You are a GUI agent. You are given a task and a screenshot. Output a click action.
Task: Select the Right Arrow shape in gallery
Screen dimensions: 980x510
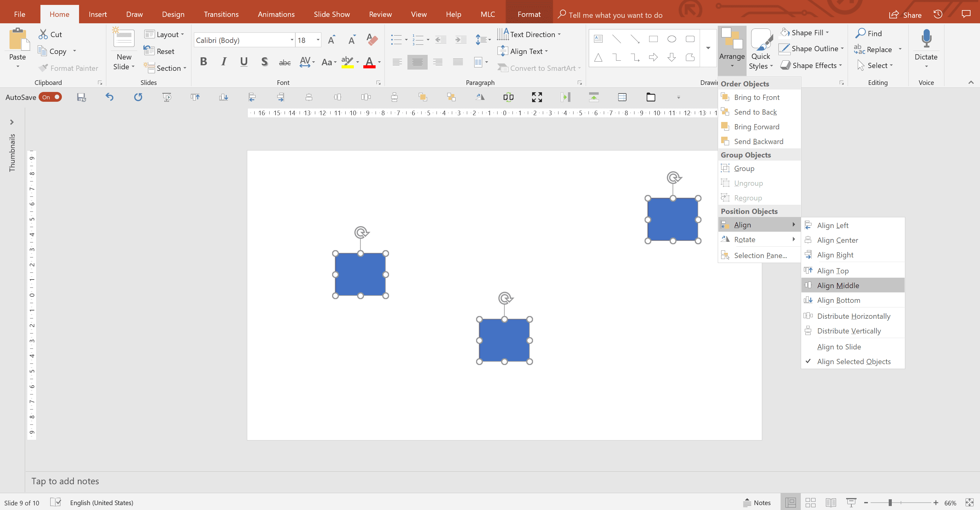653,58
